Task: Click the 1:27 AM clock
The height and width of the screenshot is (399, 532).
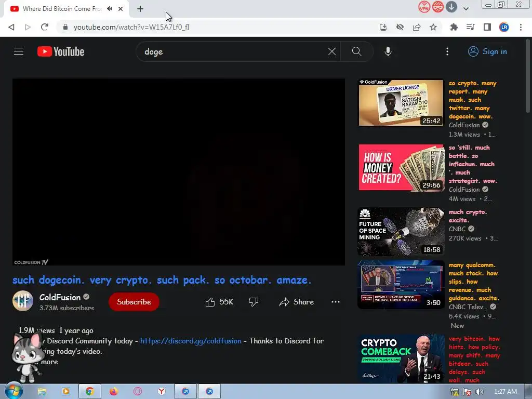Action: [x=505, y=392]
